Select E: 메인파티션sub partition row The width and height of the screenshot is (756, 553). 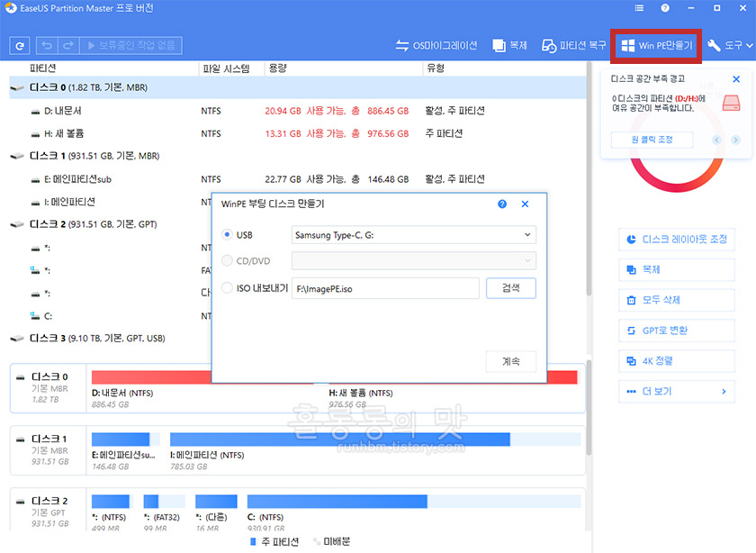click(x=298, y=179)
